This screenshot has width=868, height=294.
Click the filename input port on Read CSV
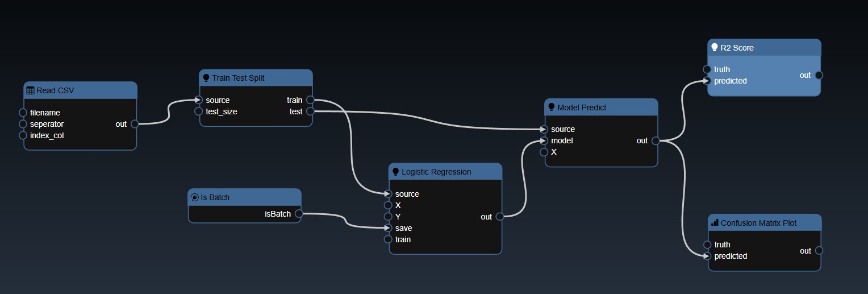pos(23,113)
